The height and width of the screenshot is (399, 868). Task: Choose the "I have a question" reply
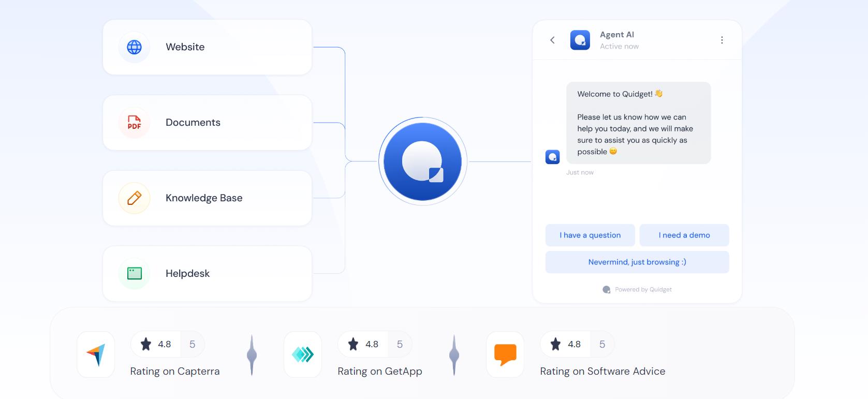pyautogui.click(x=590, y=235)
